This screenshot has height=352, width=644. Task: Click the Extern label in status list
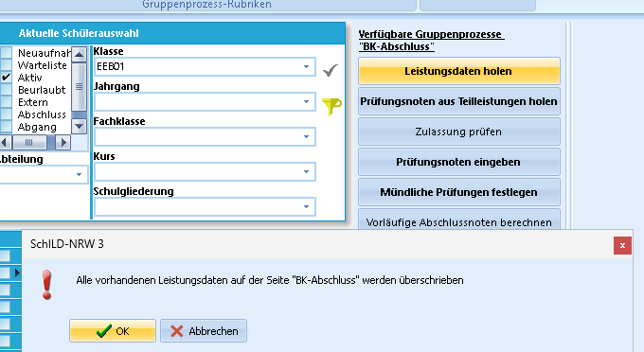(x=33, y=102)
